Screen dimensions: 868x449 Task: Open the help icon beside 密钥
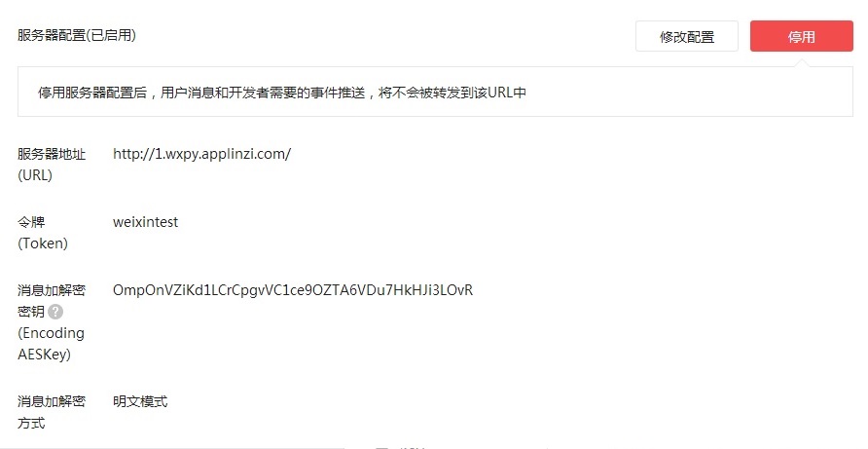click(x=55, y=312)
